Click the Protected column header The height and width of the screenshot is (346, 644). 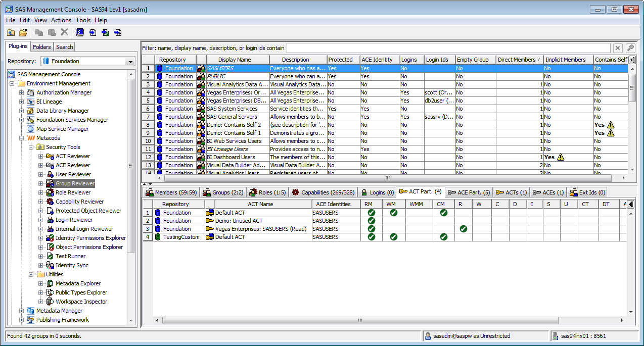(343, 60)
